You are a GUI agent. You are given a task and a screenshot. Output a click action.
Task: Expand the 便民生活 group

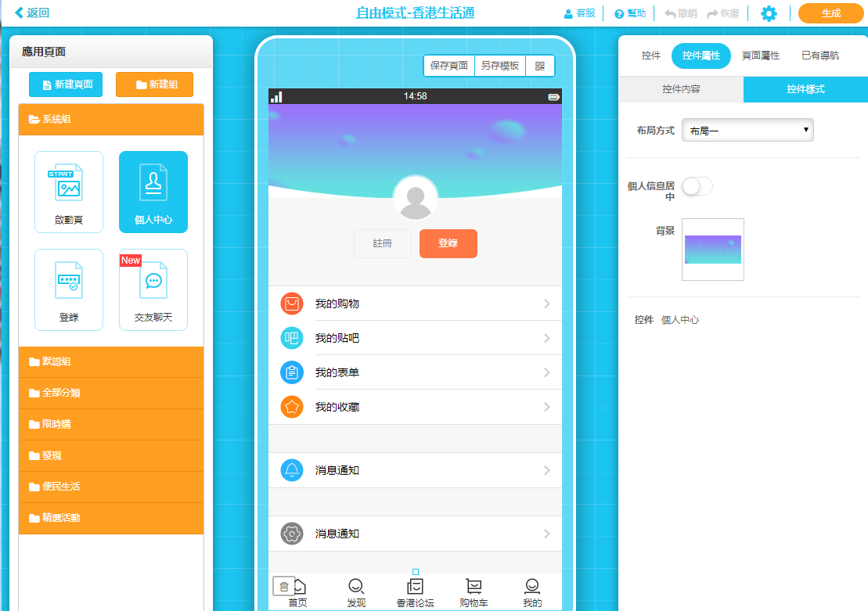click(x=111, y=487)
